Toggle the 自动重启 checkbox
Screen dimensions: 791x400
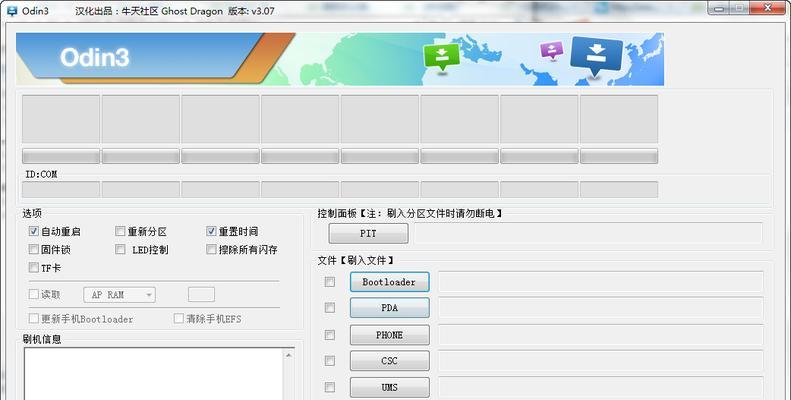[x=34, y=231]
